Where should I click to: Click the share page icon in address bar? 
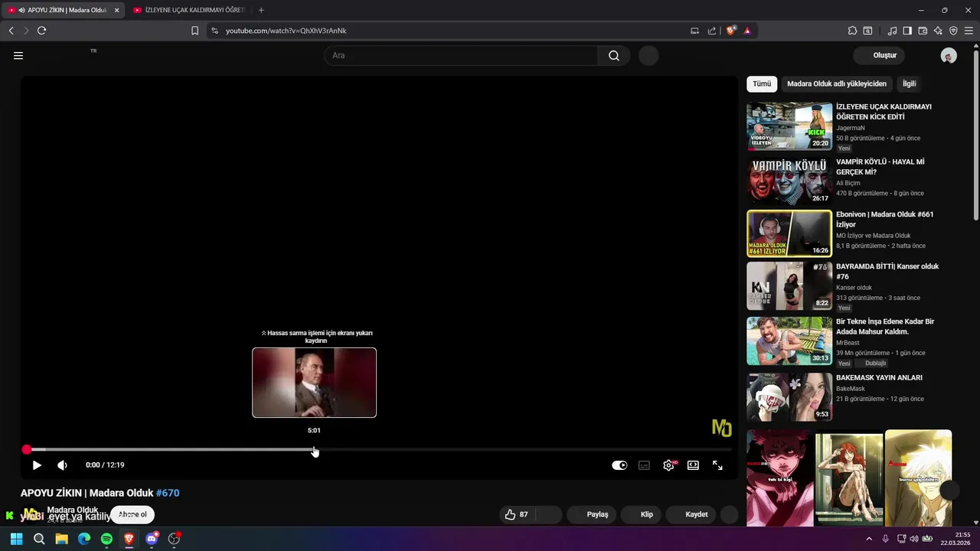pos(712,31)
